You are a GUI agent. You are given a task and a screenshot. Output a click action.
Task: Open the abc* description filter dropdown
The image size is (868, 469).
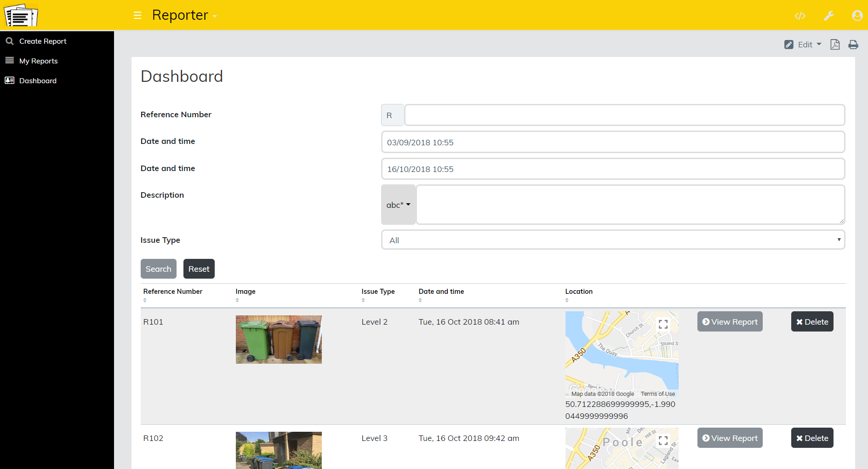pos(398,205)
